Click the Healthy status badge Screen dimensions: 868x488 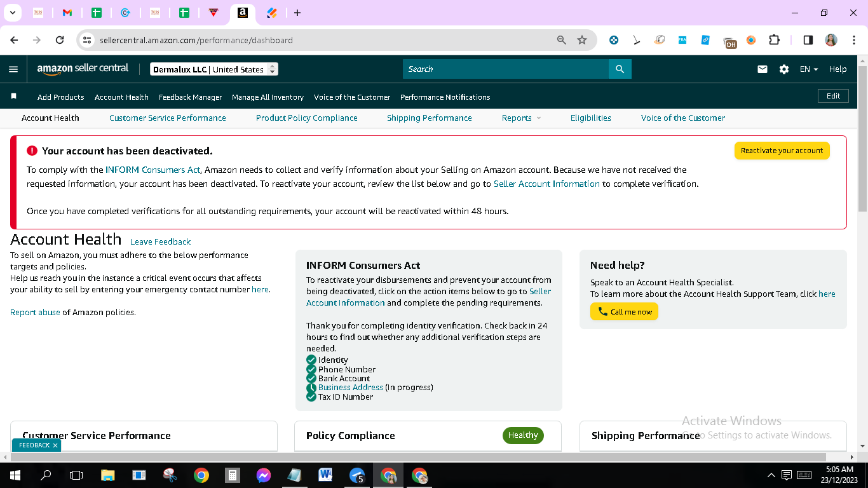(x=523, y=435)
